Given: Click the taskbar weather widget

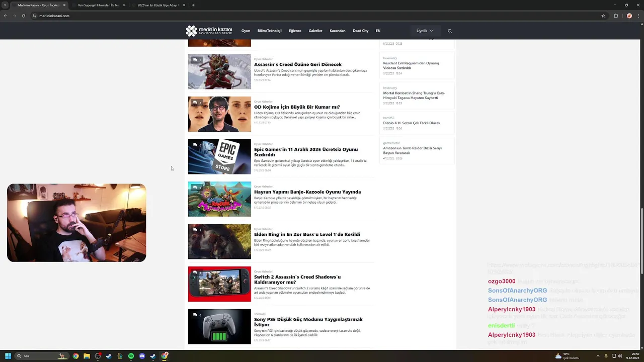Looking at the screenshot, I should point(568,356).
